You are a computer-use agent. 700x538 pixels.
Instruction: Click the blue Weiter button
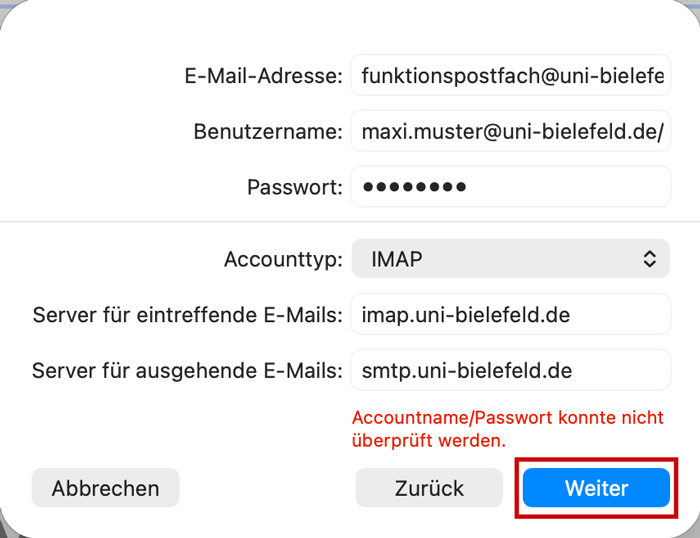click(x=596, y=488)
